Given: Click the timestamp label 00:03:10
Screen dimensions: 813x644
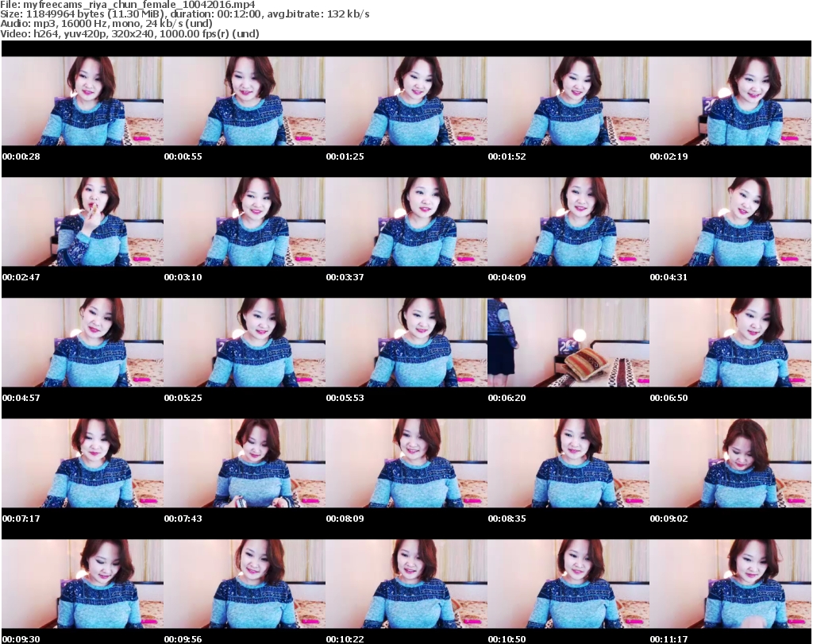Looking at the screenshot, I should [x=183, y=277].
